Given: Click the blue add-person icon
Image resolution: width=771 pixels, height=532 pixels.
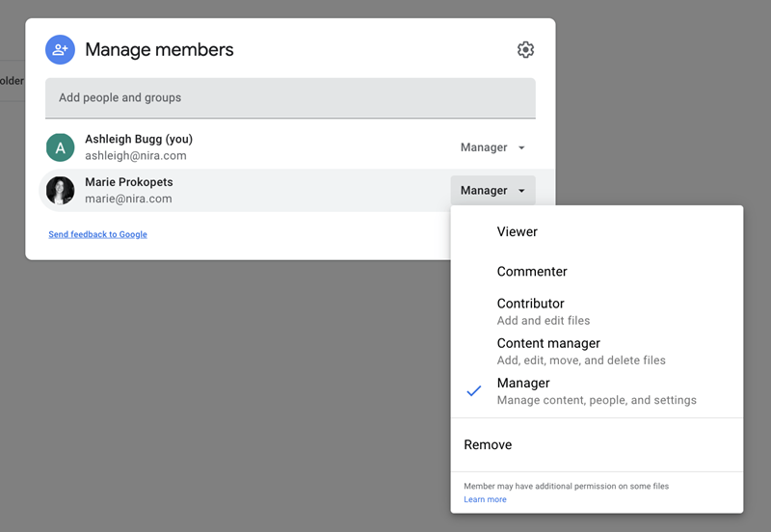Looking at the screenshot, I should (60, 50).
